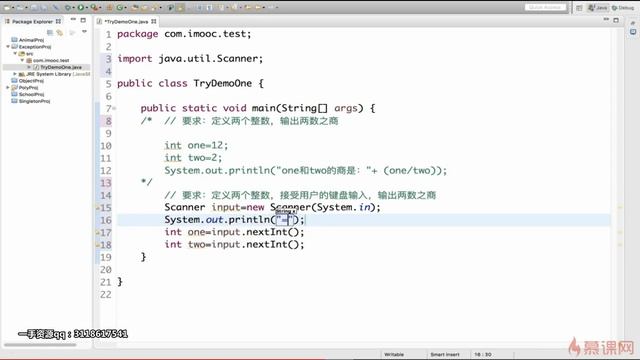The image size is (640, 360).
Task: Click the 16 : 30 cursor position
Action: [483, 355]
